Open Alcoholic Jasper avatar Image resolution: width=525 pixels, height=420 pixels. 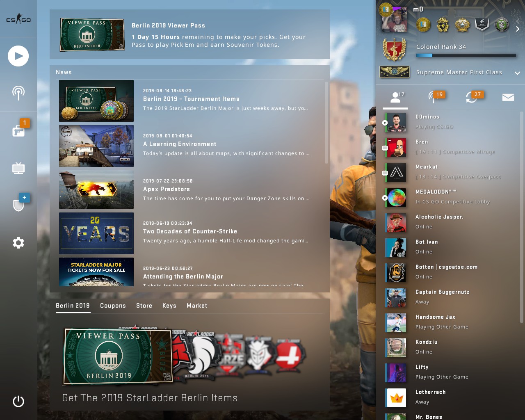[x=397, y=222]
